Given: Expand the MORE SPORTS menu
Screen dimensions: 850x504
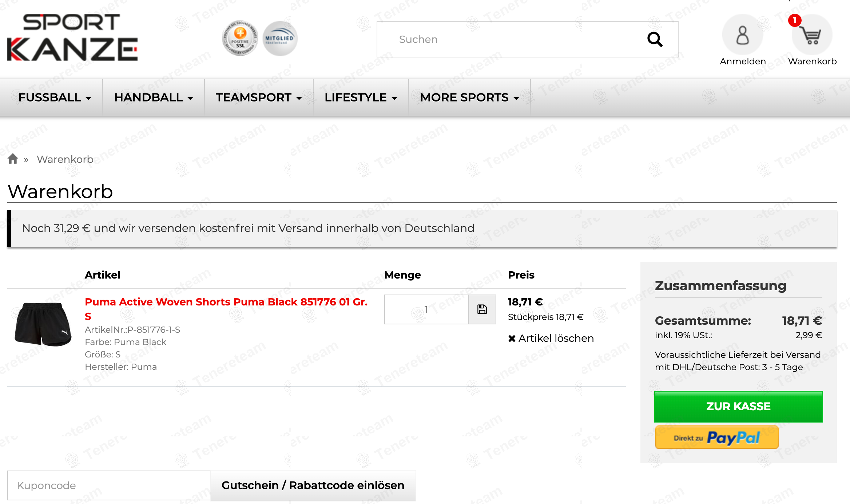Looking at the screenshot, I should [469, 97].
